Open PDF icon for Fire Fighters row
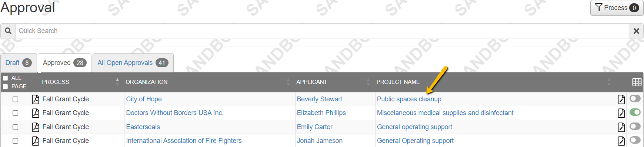644x147 pixels. click(36, 141)
